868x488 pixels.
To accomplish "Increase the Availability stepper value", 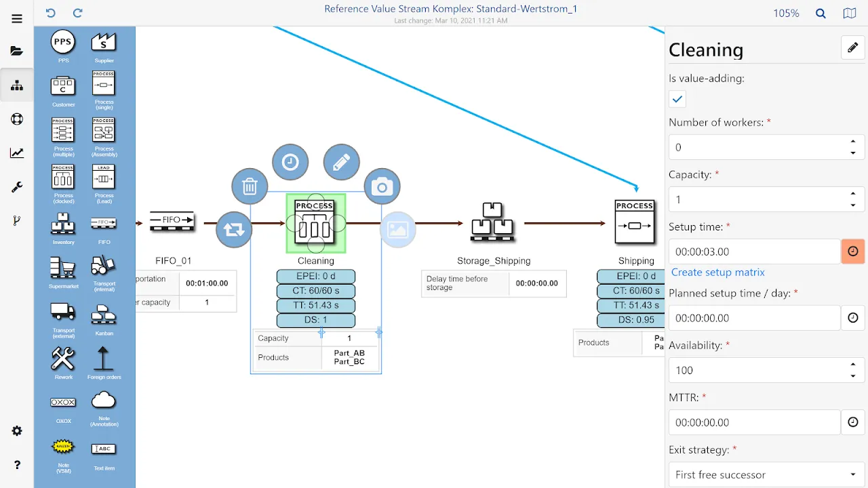I will pos(852,364).
